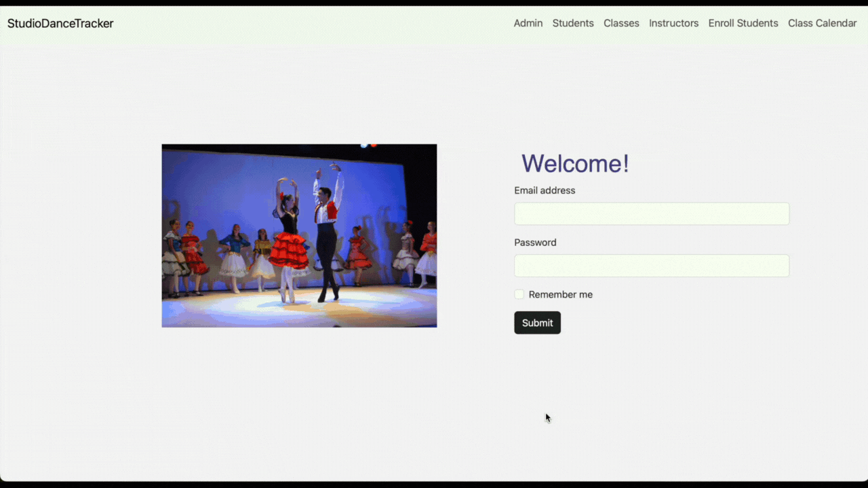Open the Classes nav link
Image resolution: width=868 pixels, height=488 pixels.
pos(621,23)
